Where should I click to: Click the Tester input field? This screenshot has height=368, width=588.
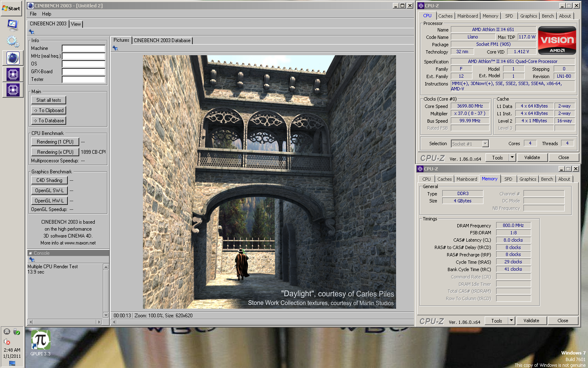[84, 79]
